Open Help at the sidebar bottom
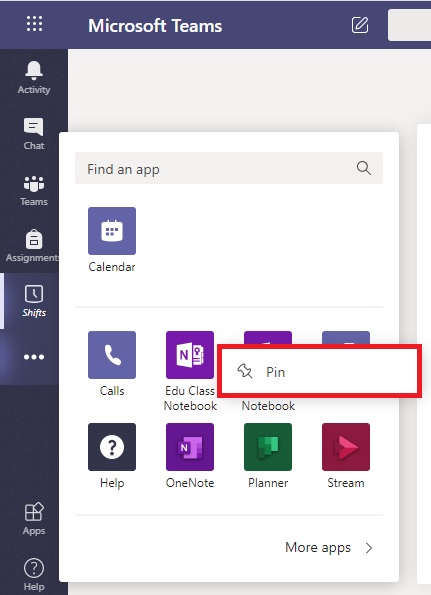 (x=34, y=575)
